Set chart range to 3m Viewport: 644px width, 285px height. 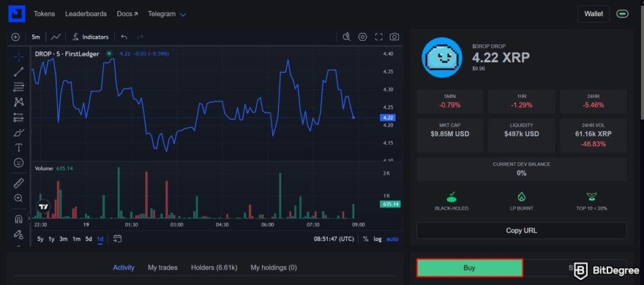[64, 239]
